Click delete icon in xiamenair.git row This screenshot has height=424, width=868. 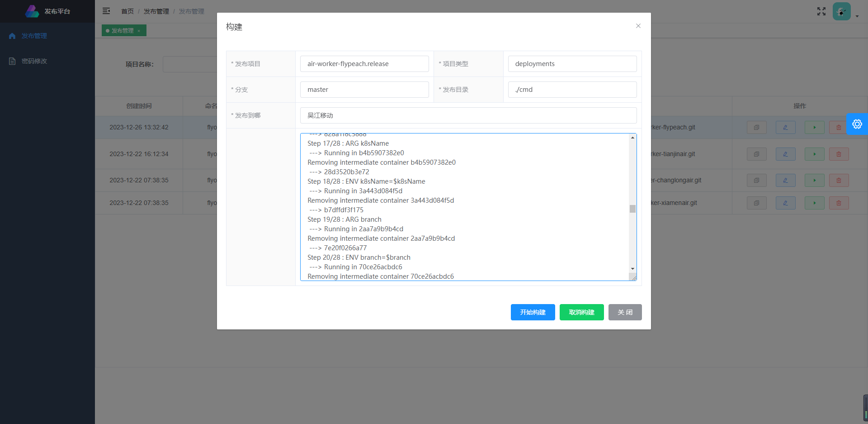point(839,203)
